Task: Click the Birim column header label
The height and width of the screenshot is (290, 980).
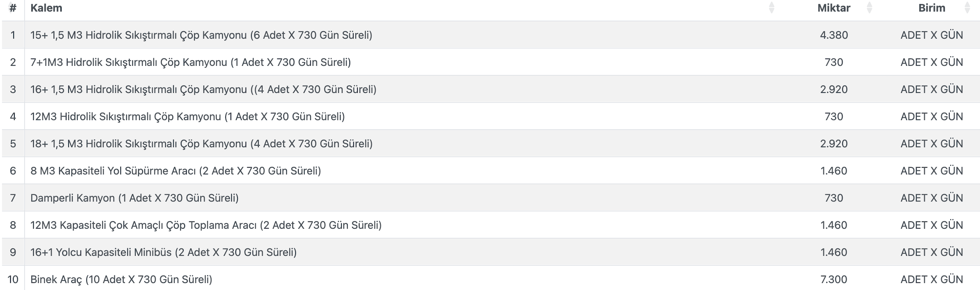Action: point(931,8)
